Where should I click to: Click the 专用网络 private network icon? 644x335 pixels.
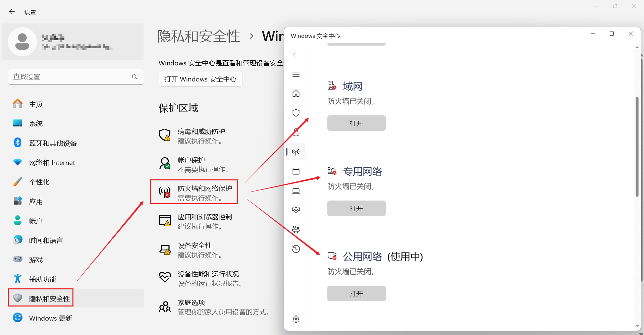[x=332, y=171]
